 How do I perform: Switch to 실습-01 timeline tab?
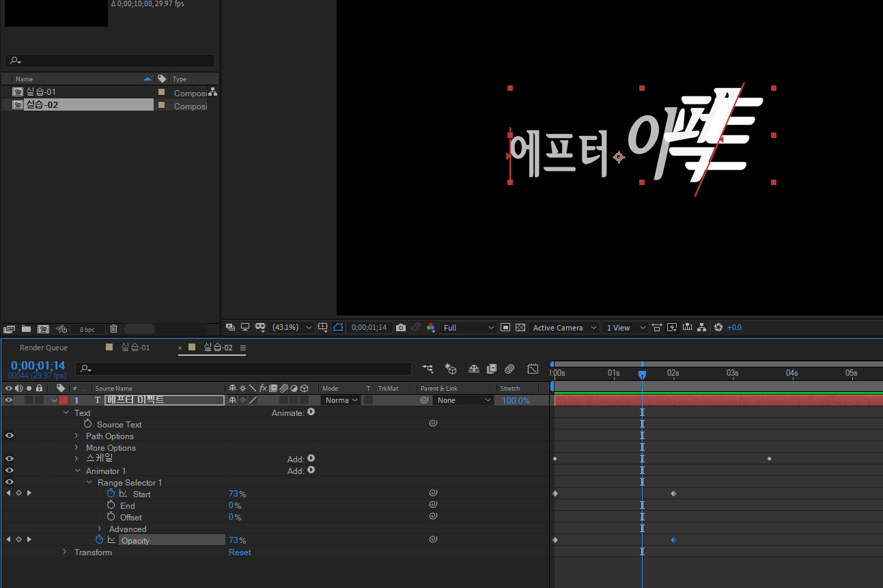135,348
